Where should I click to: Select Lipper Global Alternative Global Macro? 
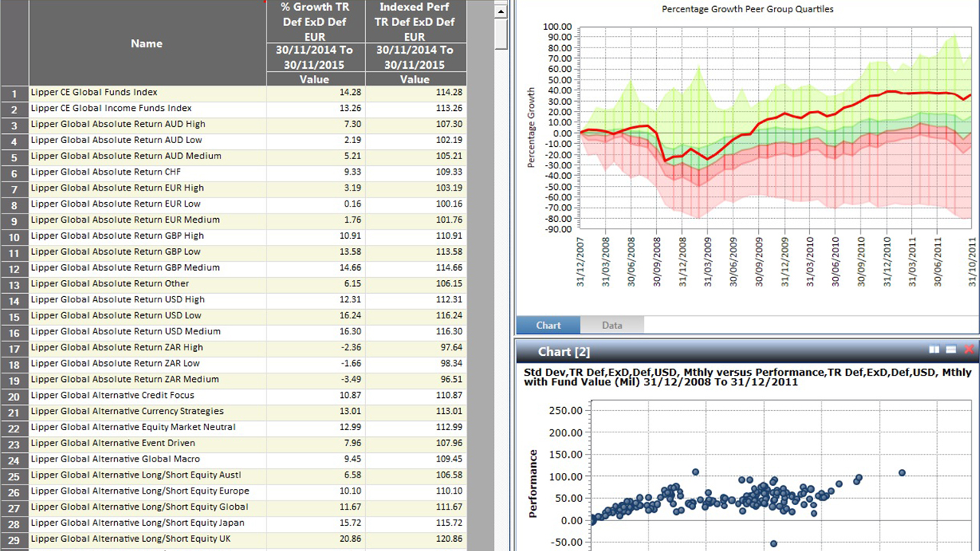click(x=115, y=458)
